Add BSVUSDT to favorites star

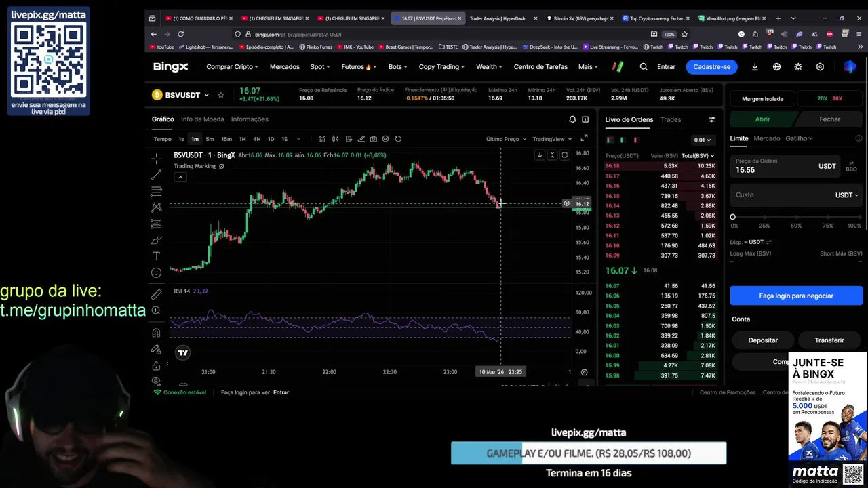[220, 95]
